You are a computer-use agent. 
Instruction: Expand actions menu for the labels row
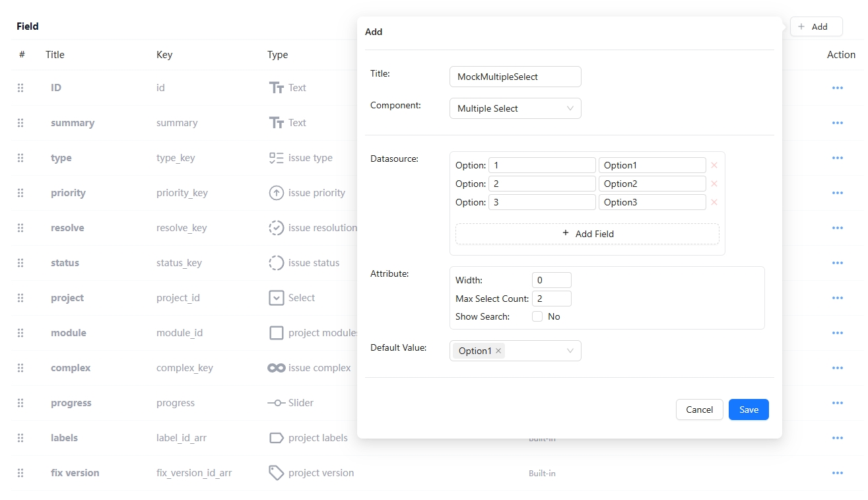837,437
